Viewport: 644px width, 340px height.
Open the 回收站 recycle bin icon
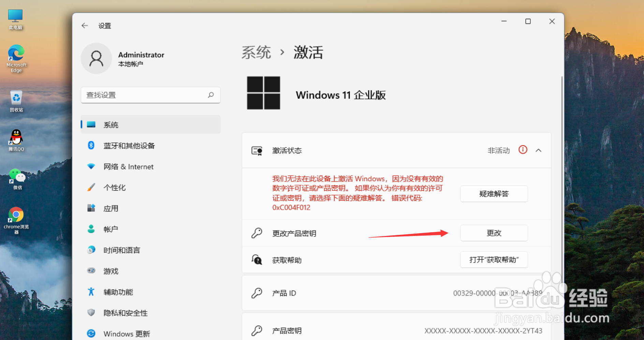click(x=16, y=101)
